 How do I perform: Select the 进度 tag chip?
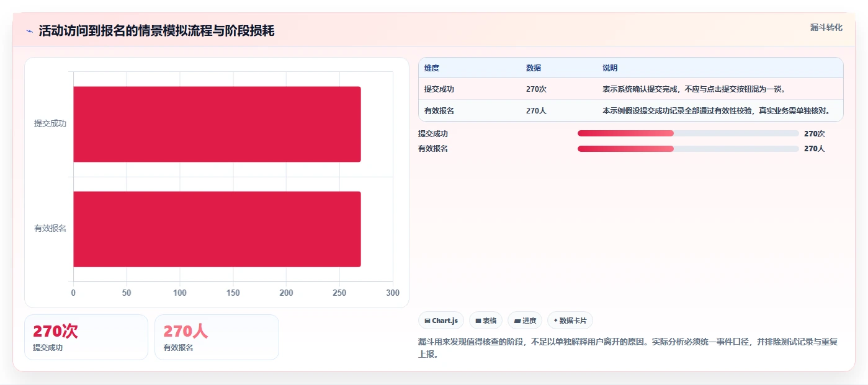[525, 321]
